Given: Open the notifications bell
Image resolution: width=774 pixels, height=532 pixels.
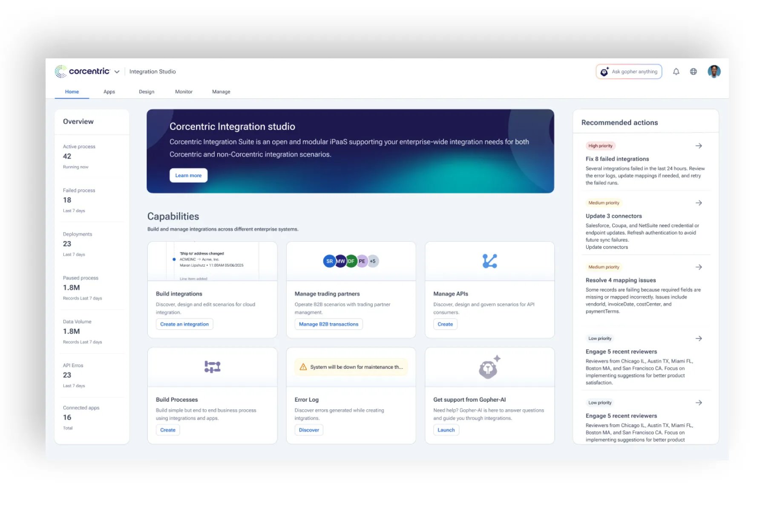Looking at the screenshot, I should [x=676, y=72].
